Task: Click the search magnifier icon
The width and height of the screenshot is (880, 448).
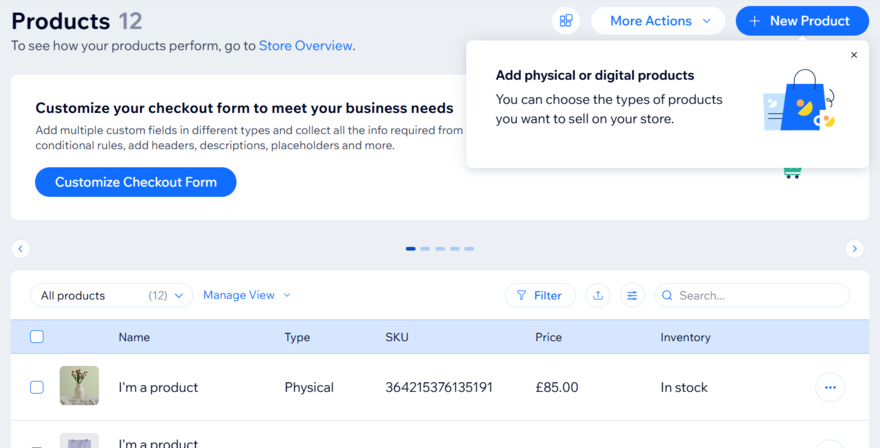Action: click(x=667, y=295)
